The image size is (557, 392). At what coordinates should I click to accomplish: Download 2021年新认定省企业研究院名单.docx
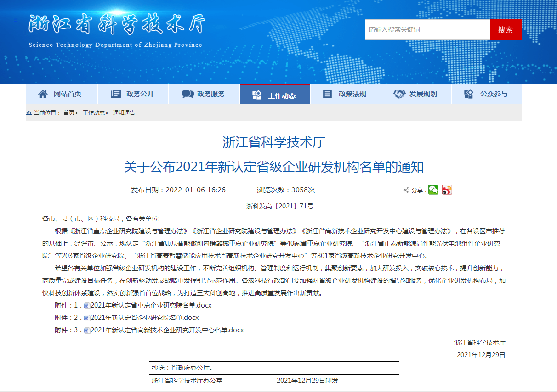click(x=144, y=318)
